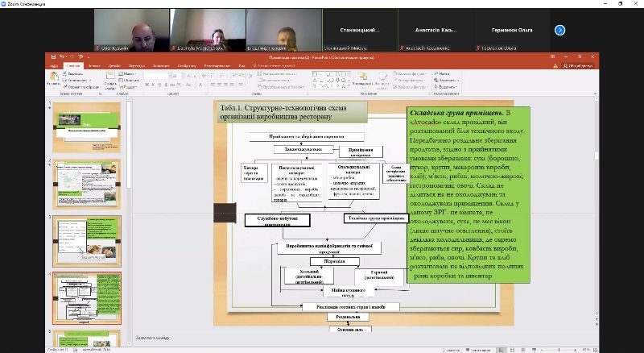Click the notes pane placeholder below slide
Viewport: 644px width, 353px height.
pyautogui.click(x=153, y=338)
